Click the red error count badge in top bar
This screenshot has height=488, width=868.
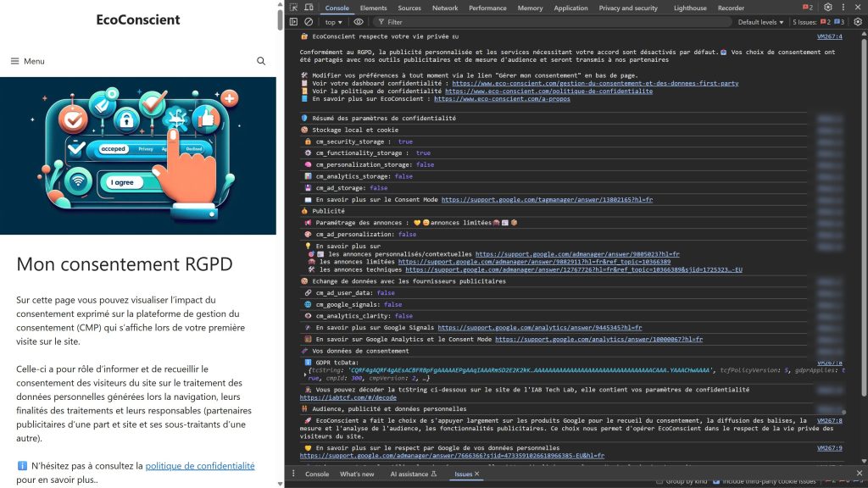808,8
